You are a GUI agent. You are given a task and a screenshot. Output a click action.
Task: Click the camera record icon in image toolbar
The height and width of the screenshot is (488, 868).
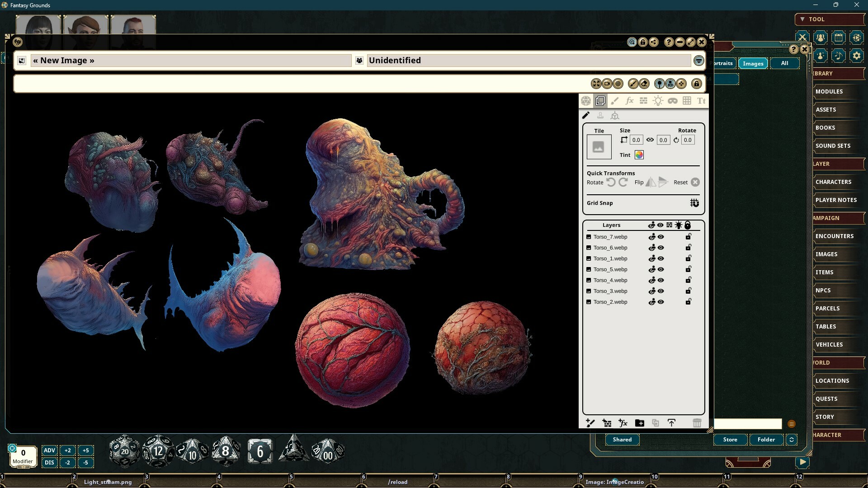tap(607, 83)
